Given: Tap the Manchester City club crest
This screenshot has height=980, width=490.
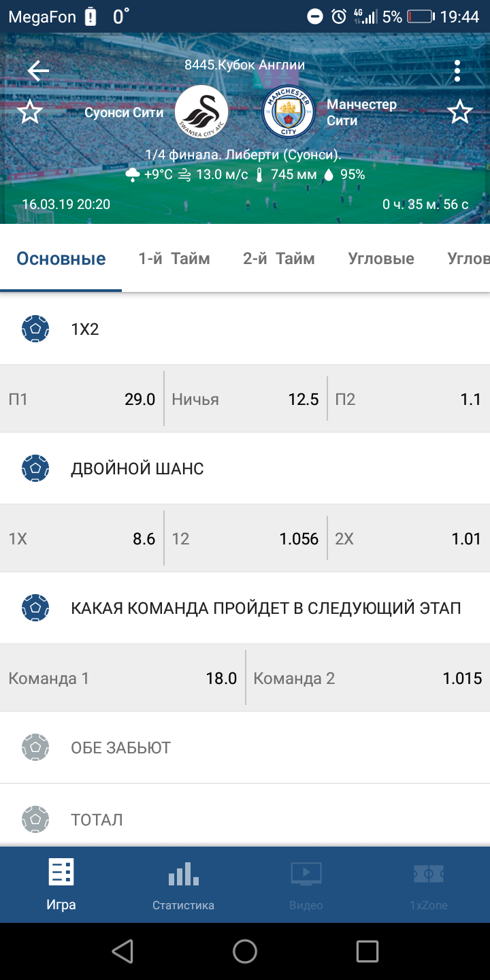Looking at the screenshot, I should [289, 112].
